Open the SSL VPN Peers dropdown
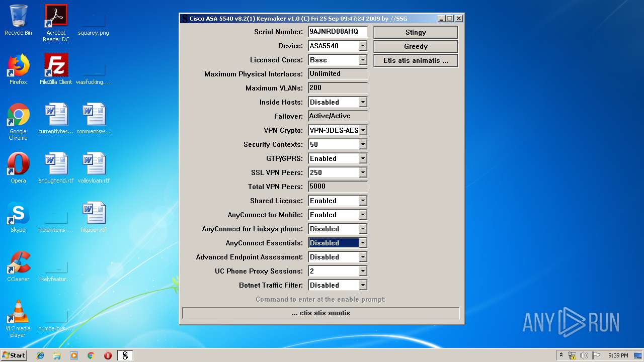644x362 pixels. click(363, 172)
